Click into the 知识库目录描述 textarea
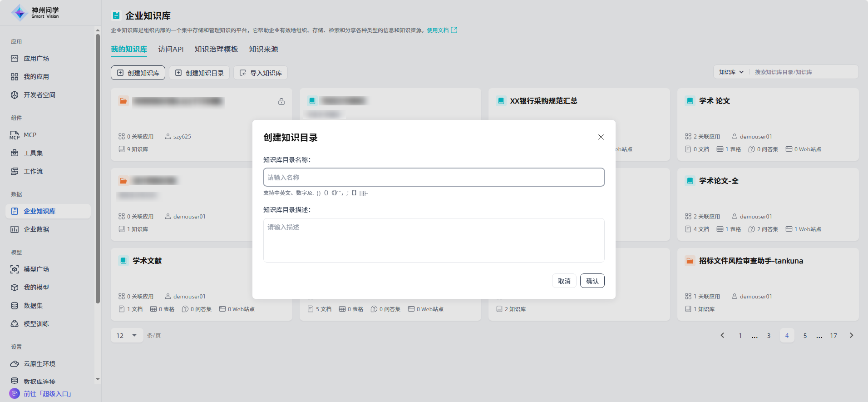 tap(434, 240)
